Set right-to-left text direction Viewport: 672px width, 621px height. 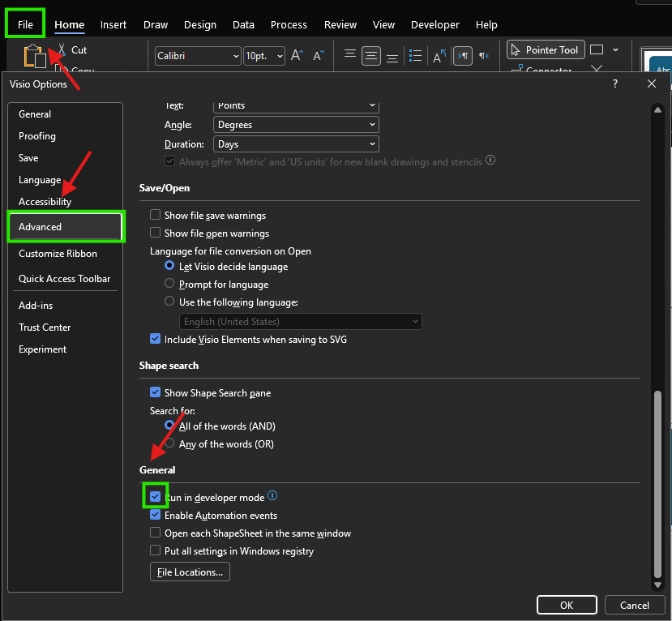click(484, 56)
